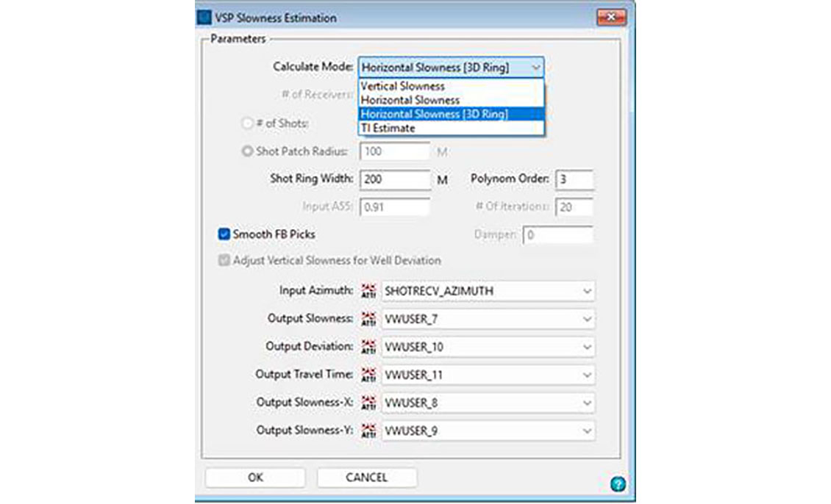The image size is (831, 504).
Task: Uncheck the Smooth FB Picks checkbox
Action: [224, 234]
